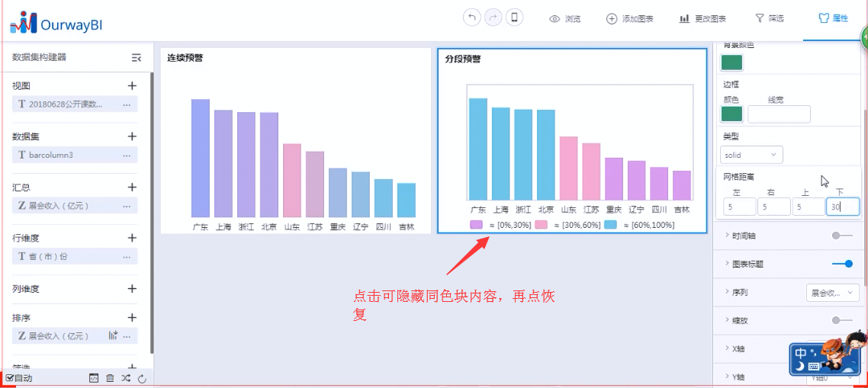Click the left panel vertical scrollbar
The image size is (868, 388).
coord(153,213)
